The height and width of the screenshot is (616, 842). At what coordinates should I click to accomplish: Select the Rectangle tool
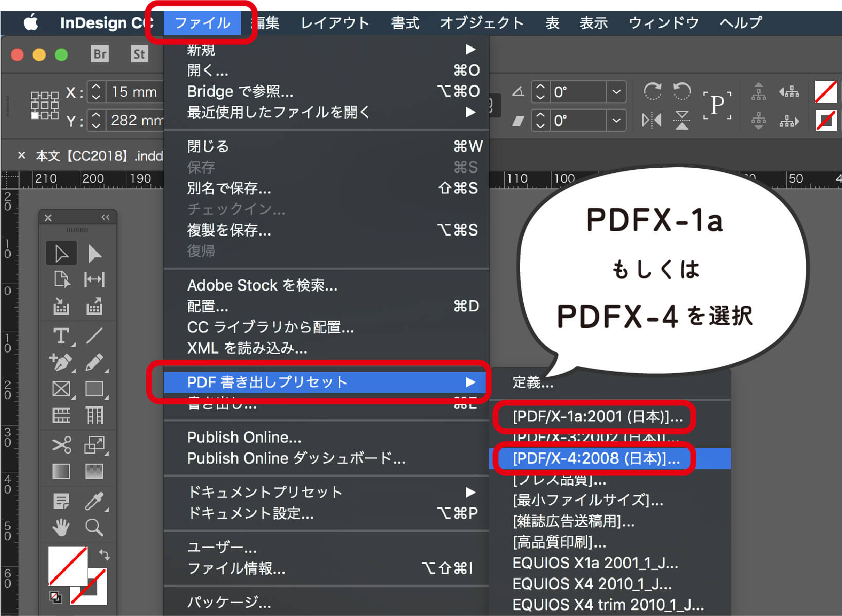[x=94, y=389]
